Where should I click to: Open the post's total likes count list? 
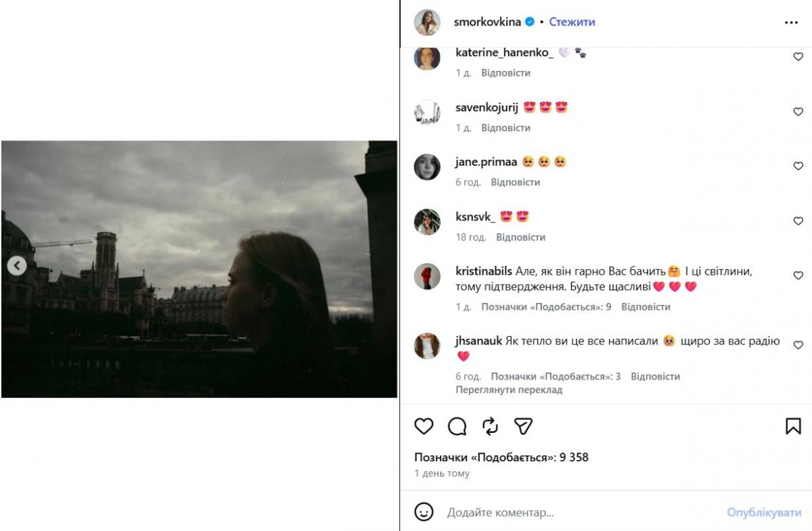click(x=501, y=457)
